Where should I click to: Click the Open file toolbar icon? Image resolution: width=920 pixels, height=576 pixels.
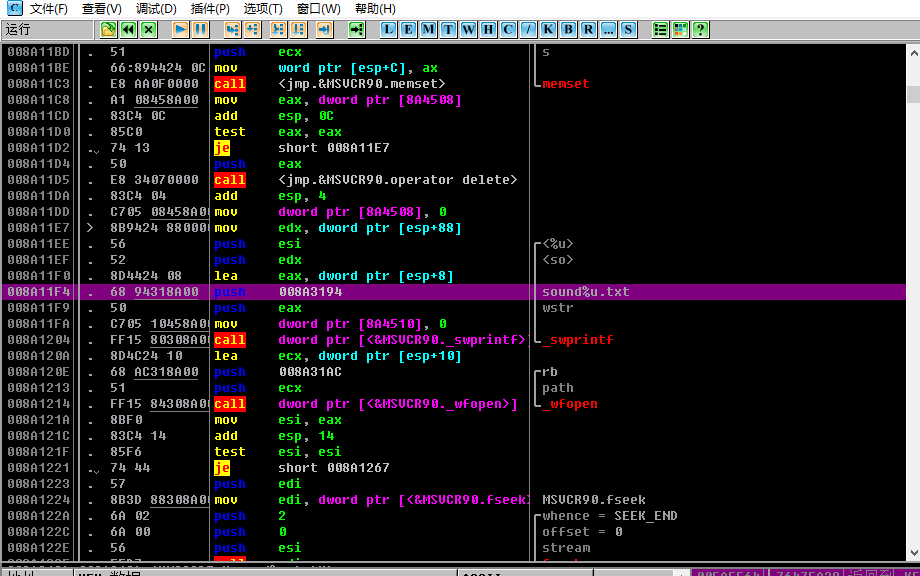tap(108, 29)
